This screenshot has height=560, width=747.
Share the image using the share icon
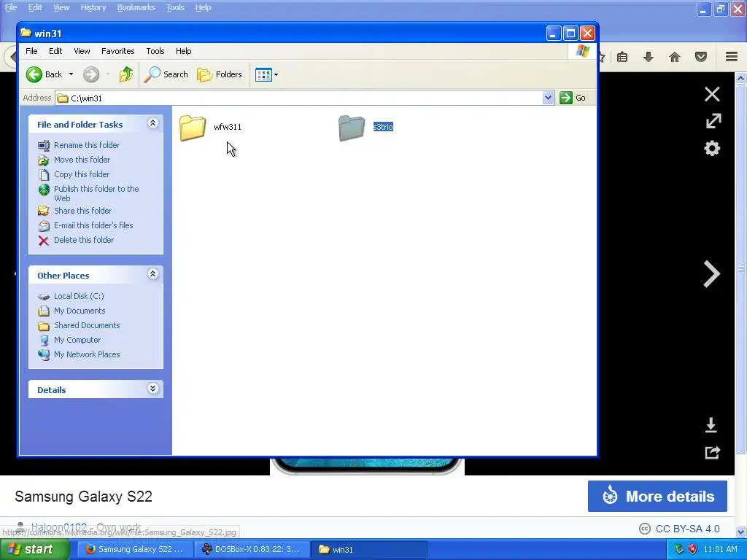pos(713,452)
